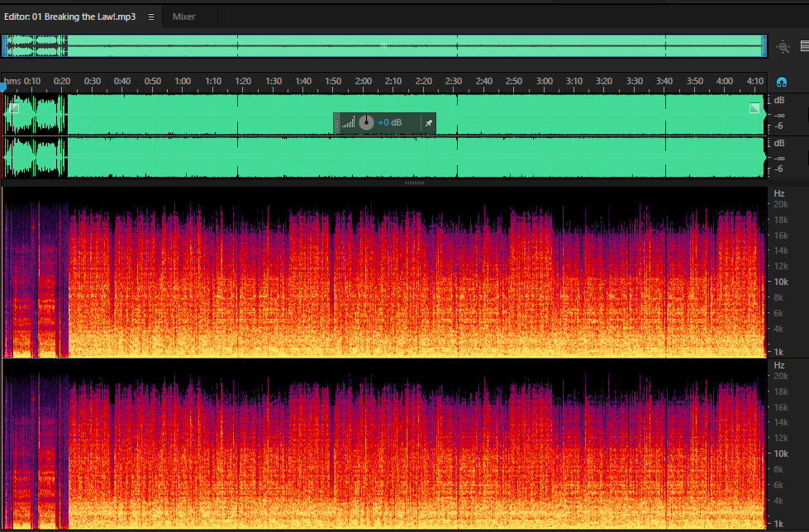Select the Editor: 01 Breaking the Law!.mp3 tab
This screenshot has width=809, height=532.
[69, 17]
